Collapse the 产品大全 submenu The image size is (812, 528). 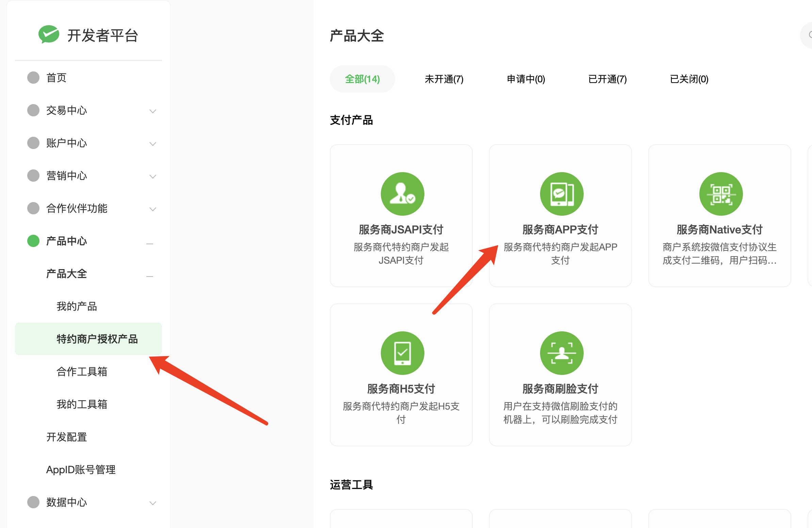[x=149, y=276]
